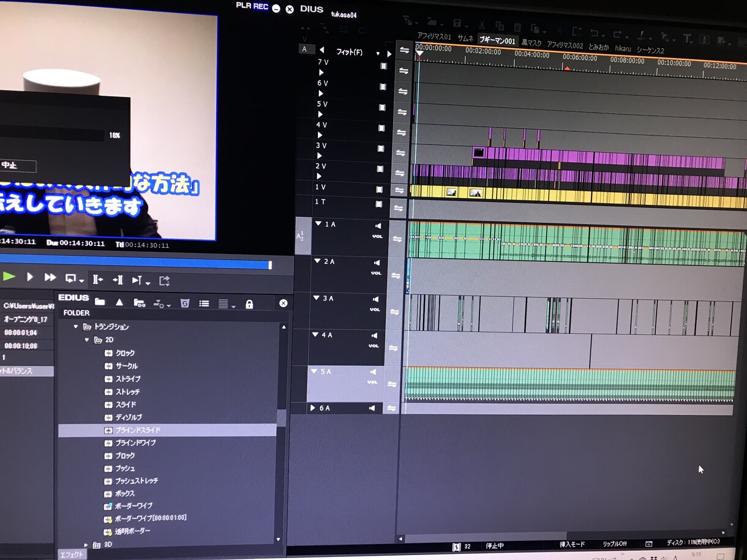Collapse the 5 A audio track

click(314, 371)
